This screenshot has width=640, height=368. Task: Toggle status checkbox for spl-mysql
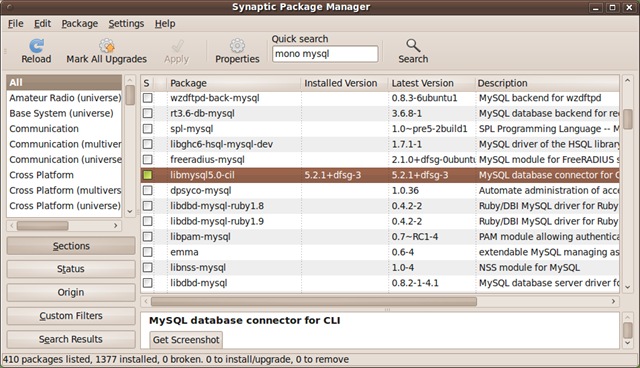click(147, 129)
